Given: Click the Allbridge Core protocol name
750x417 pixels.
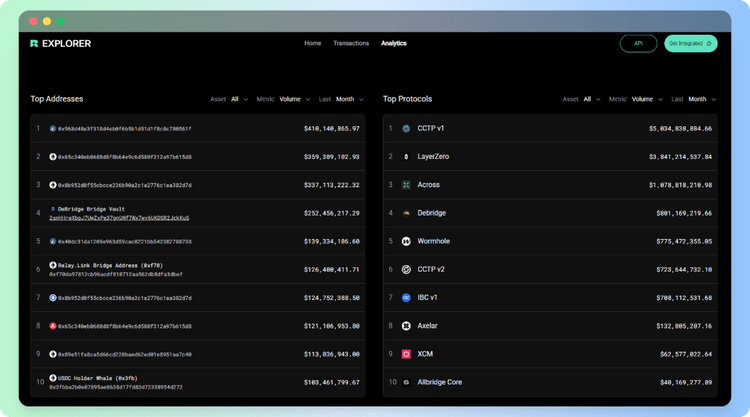Looking at the screenshot, I should point(440,383).
